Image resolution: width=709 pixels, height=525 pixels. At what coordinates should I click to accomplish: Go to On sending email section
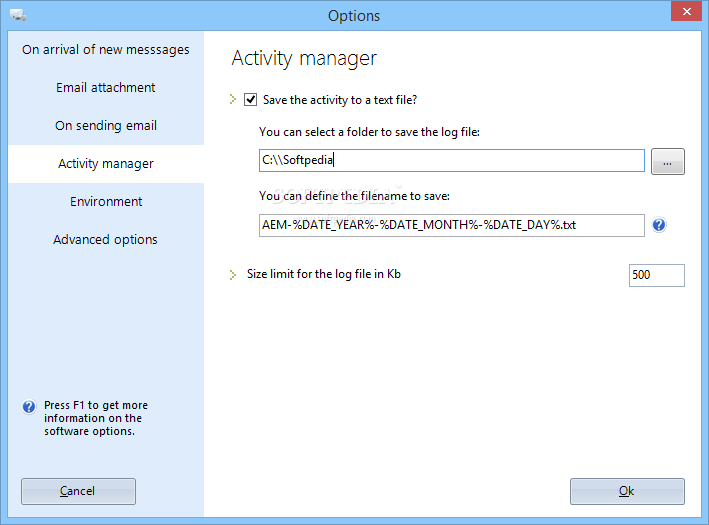click(106, 126)
